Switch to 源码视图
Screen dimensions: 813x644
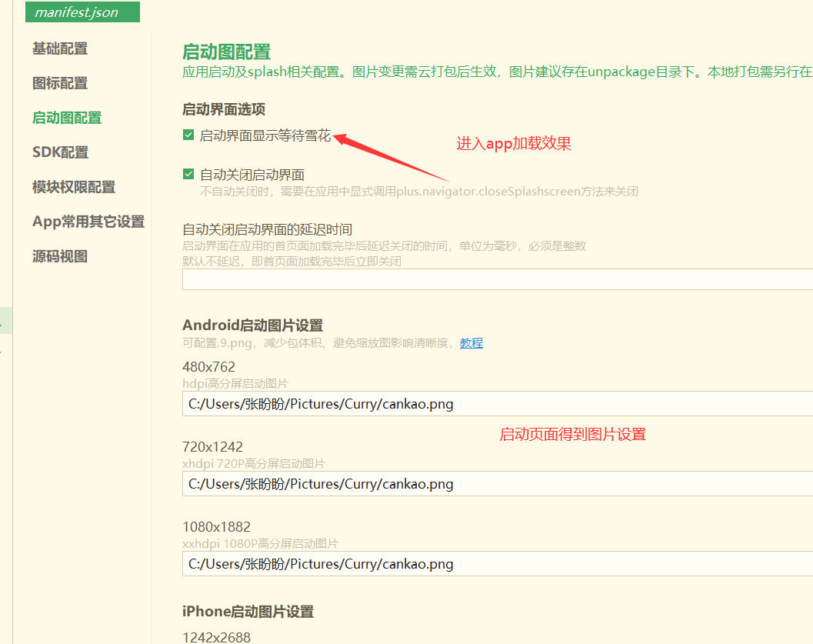click(60, 256)
